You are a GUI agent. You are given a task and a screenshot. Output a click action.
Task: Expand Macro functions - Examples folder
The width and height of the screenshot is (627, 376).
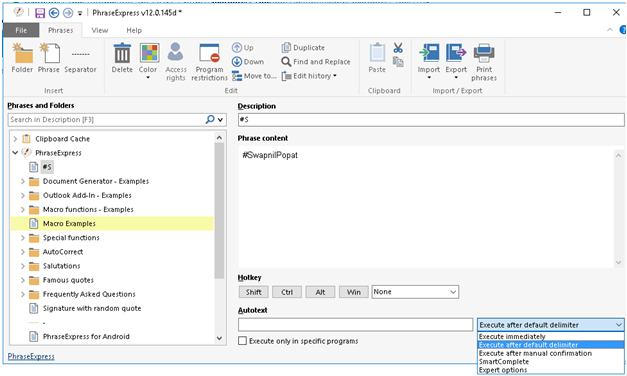(23, 209)
